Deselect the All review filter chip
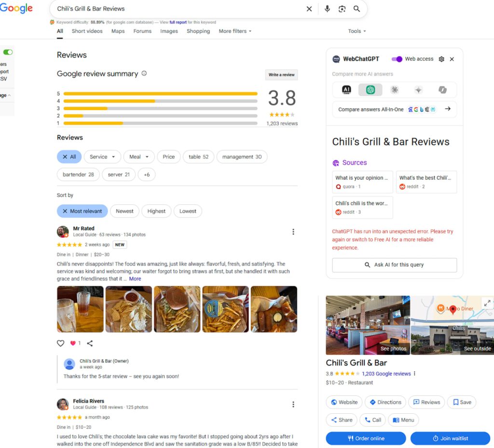Viewport: 494px width, 448px height. tap(69, 157)
